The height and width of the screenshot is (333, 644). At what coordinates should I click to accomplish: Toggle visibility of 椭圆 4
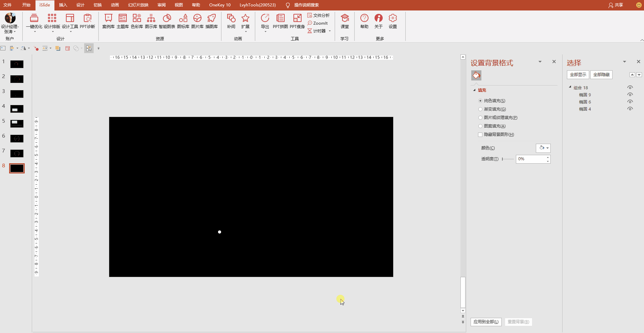tap(630, 109)
